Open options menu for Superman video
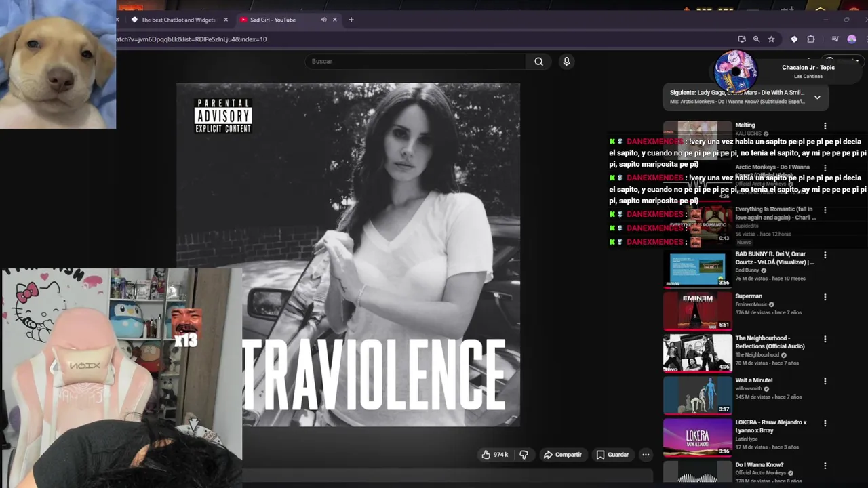868x488 pixels. point(825,297)
